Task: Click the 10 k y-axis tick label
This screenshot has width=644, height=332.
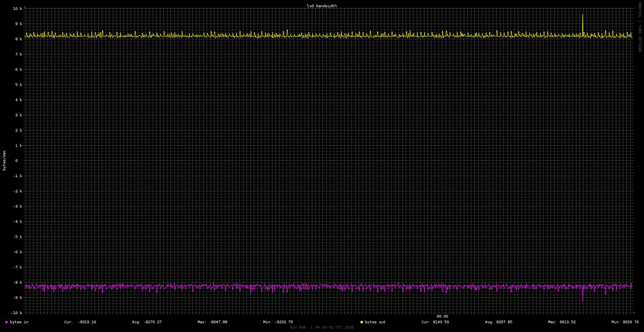Action: click(17, 9)
